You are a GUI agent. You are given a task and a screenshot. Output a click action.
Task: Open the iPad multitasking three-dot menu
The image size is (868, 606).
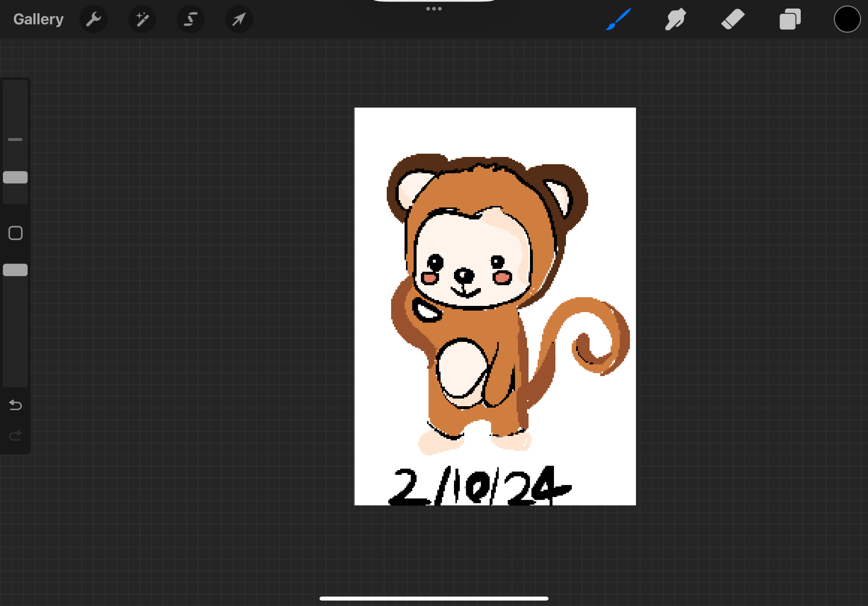point(433,8)
